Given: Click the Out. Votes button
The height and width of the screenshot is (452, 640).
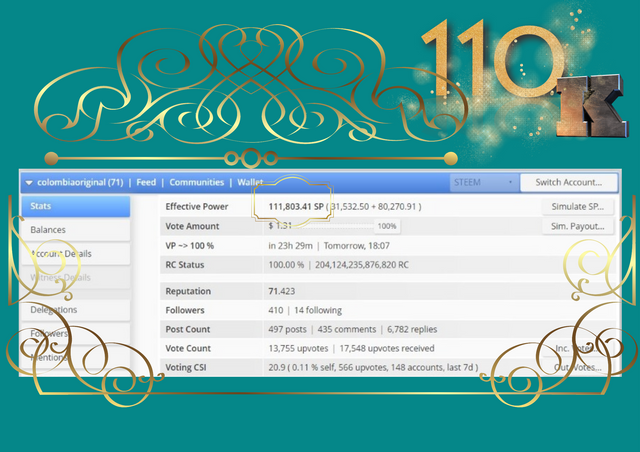Looking at the screenshot, I should click(x=578, y=367).
